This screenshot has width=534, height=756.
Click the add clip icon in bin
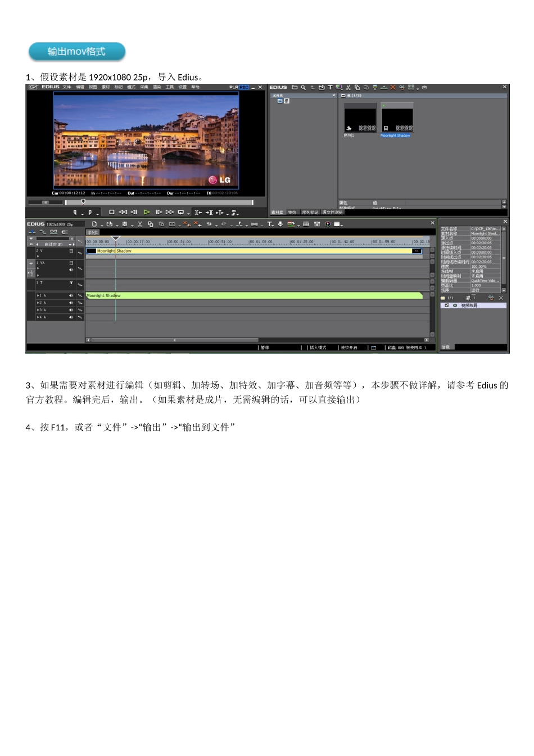pyautogui.click(x=322, y=88)
